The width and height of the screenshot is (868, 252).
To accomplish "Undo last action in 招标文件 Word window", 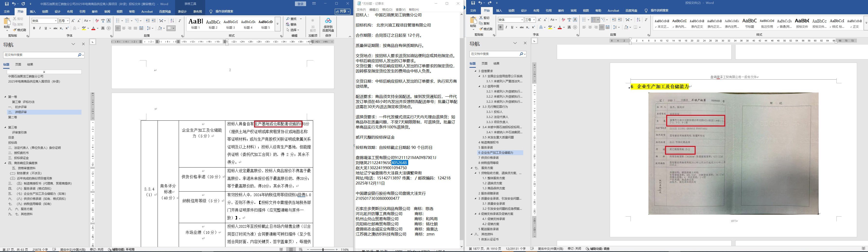I will point(14,4).
